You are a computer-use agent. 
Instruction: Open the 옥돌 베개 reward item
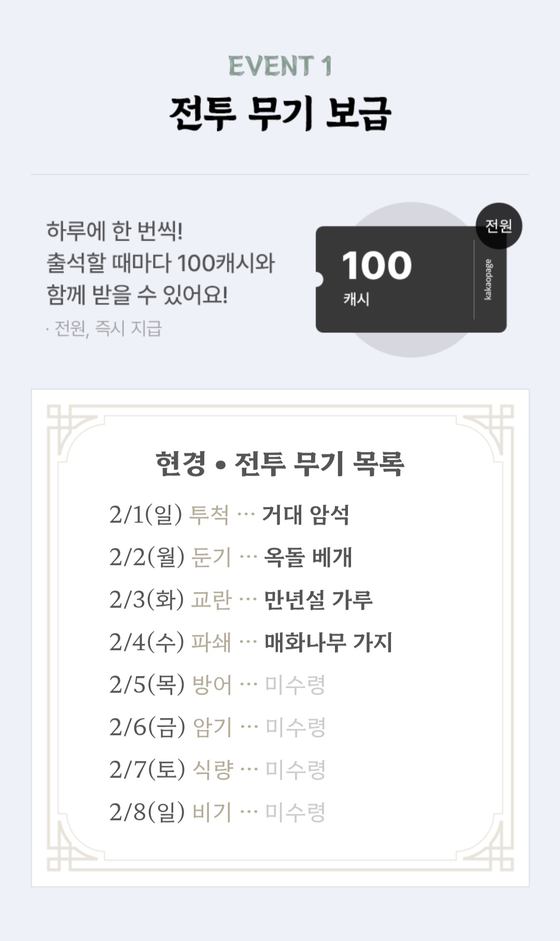[308, 557]
